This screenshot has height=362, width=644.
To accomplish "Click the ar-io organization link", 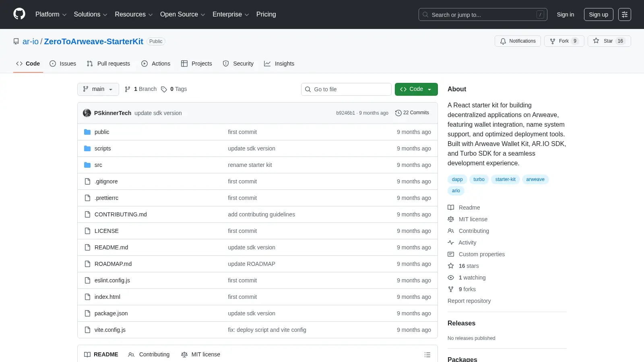I will [x=31, y=41].
